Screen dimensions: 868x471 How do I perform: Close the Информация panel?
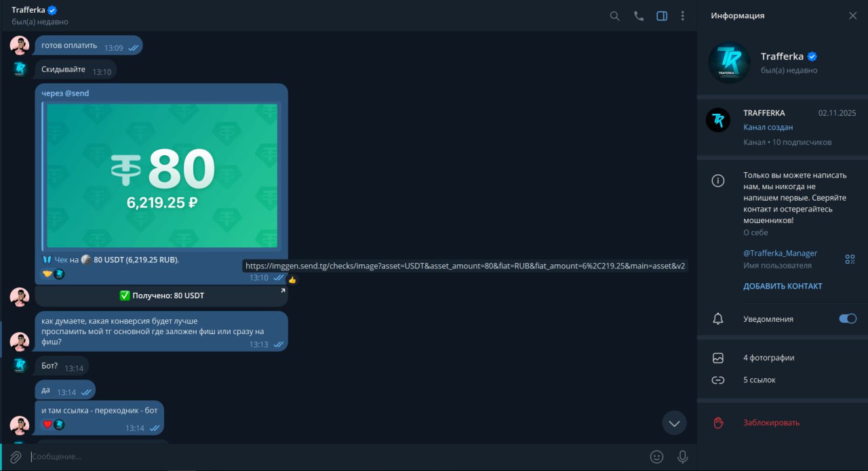(x=852, y=16)
